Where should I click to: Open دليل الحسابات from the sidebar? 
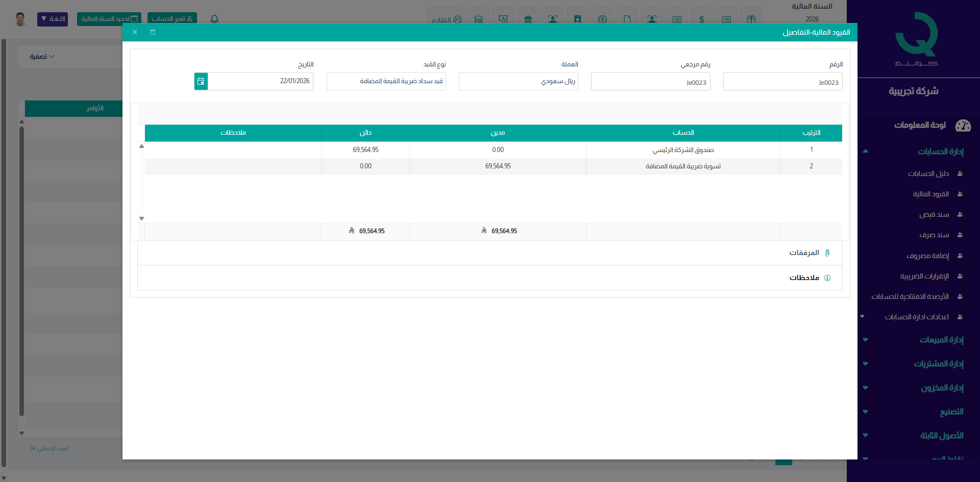[x=928, y=174]
